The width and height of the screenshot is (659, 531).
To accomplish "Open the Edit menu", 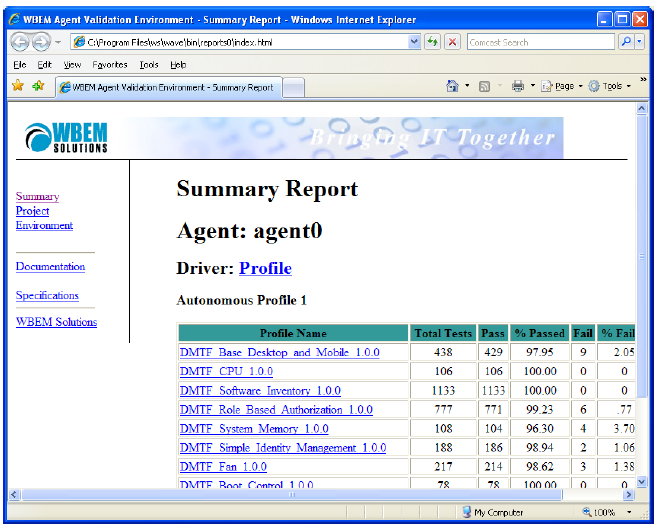I will (x=44, y=65).
